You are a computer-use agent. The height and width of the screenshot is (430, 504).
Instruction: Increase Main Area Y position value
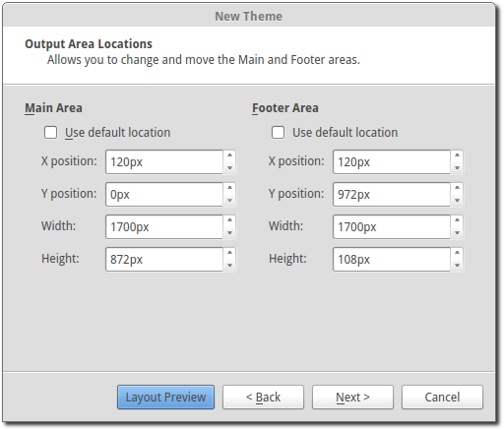coord(229,188)
